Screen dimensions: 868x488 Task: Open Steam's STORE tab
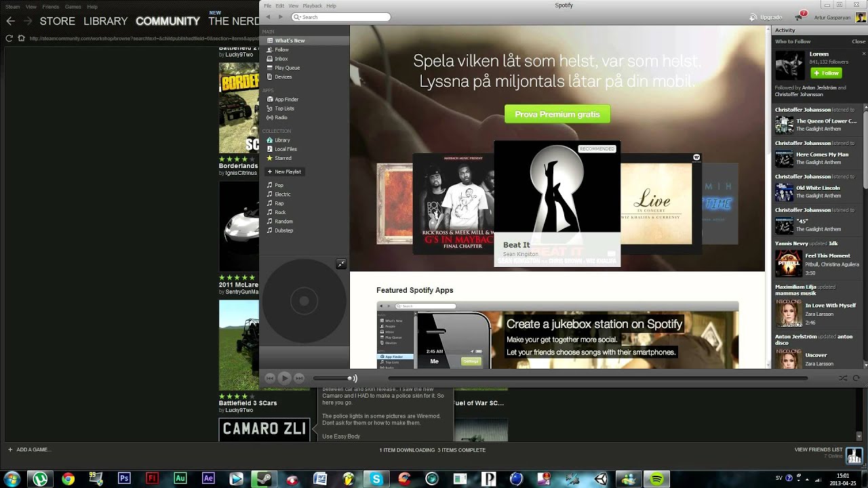tap(57, 21)
